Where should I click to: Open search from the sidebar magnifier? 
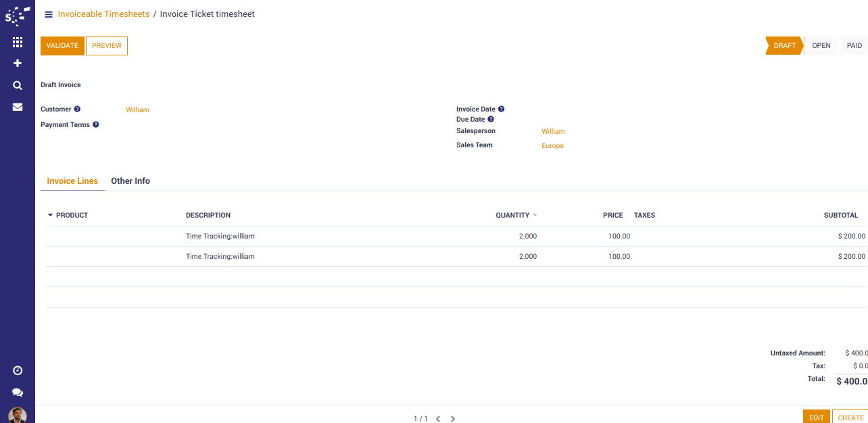pos(18,85)
